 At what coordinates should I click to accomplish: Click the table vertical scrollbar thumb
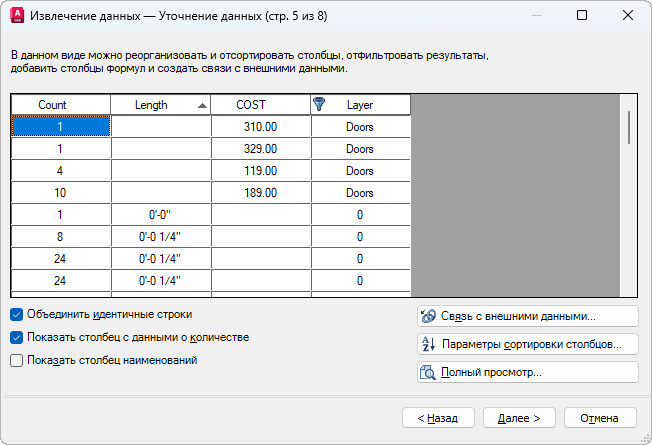pos(629,127)
